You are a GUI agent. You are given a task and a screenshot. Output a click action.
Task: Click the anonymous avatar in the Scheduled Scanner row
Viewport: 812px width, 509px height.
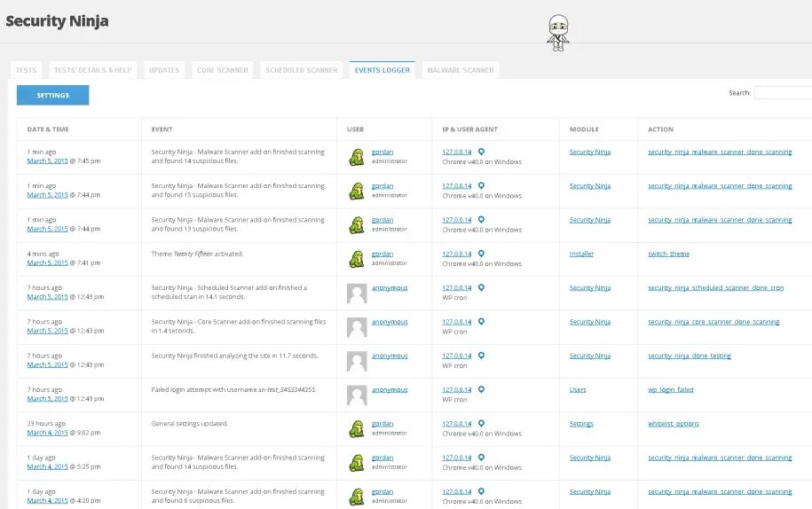pos(357,294)
